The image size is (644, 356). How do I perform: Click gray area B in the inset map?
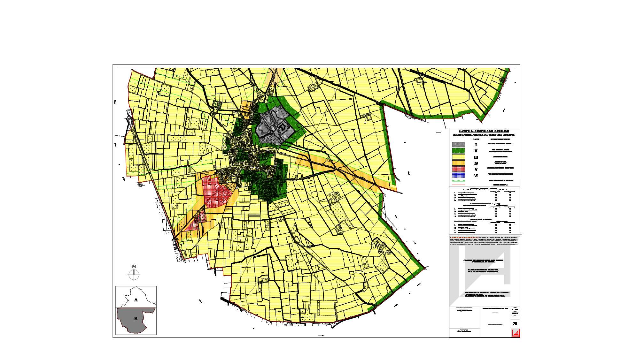click(x=135, y=319)
